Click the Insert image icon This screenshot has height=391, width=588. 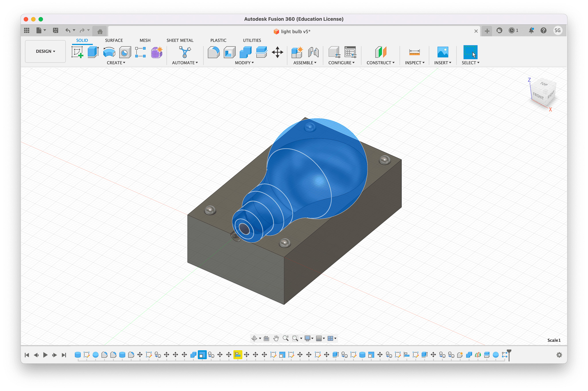[x=443, y=52]
